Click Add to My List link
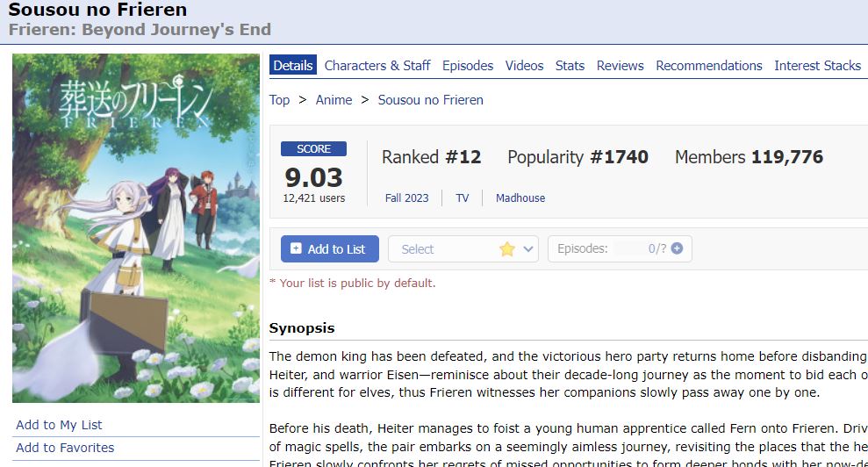Image resolution: width=868 pixels, height=467 pixels. pyautogui.click(x=59, y=425)
